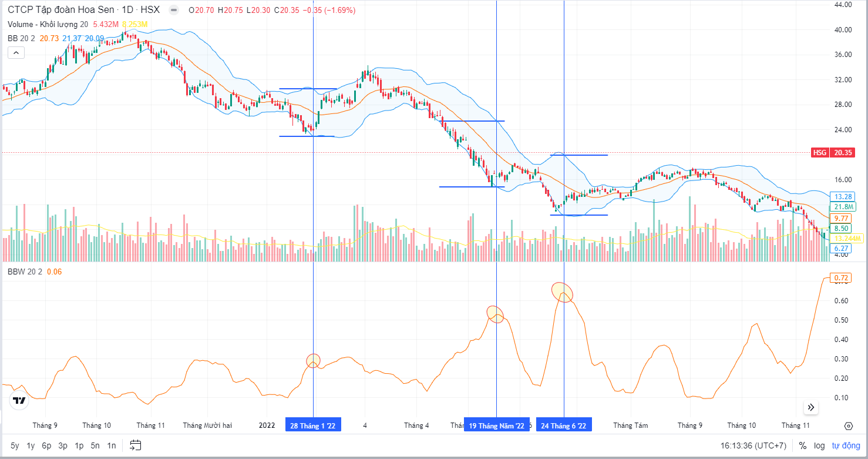Click the grey status dot beside HSX
868x459 pixels.
point(173,10)
